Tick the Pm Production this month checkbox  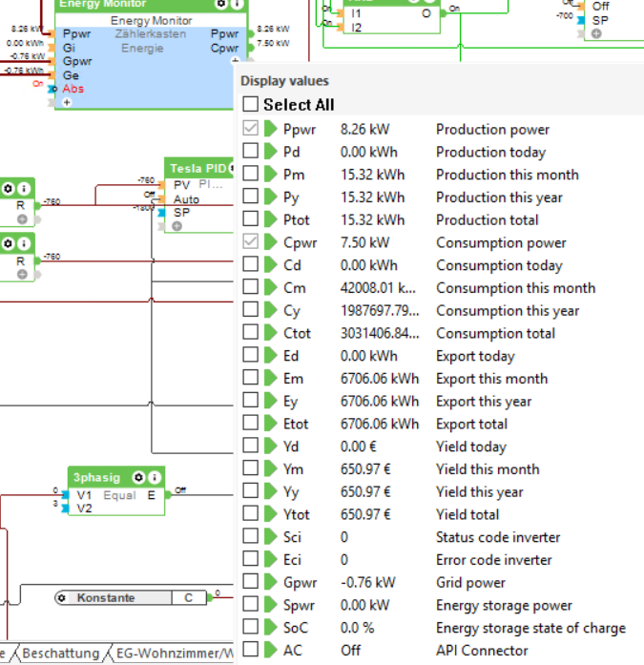[x=250, y=174]
